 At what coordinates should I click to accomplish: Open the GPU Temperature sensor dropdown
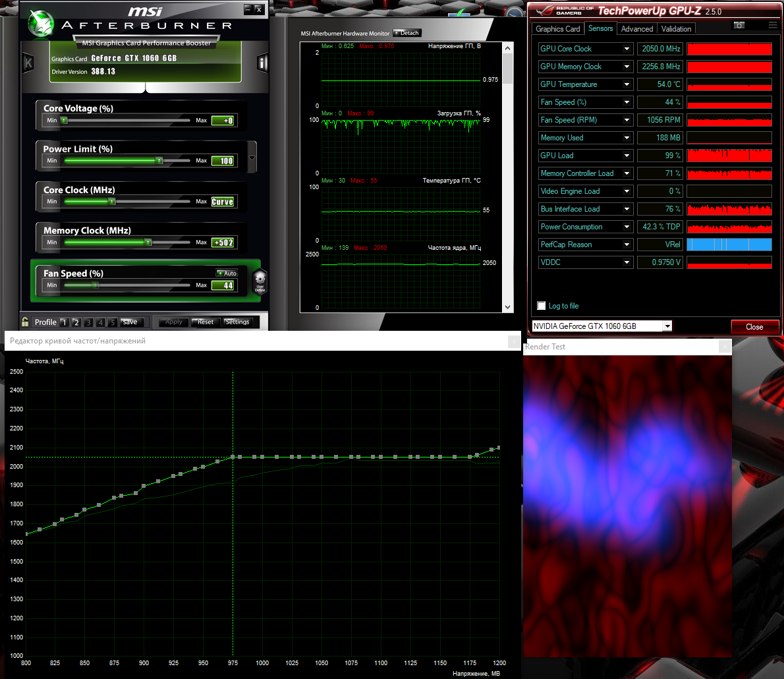pos(627,84)
